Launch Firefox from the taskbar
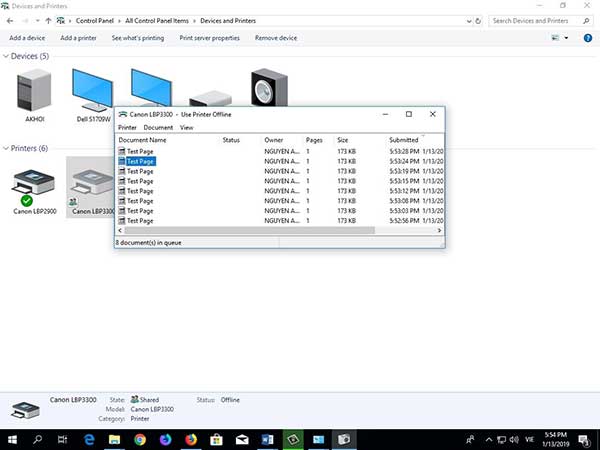 click(191, 440)
